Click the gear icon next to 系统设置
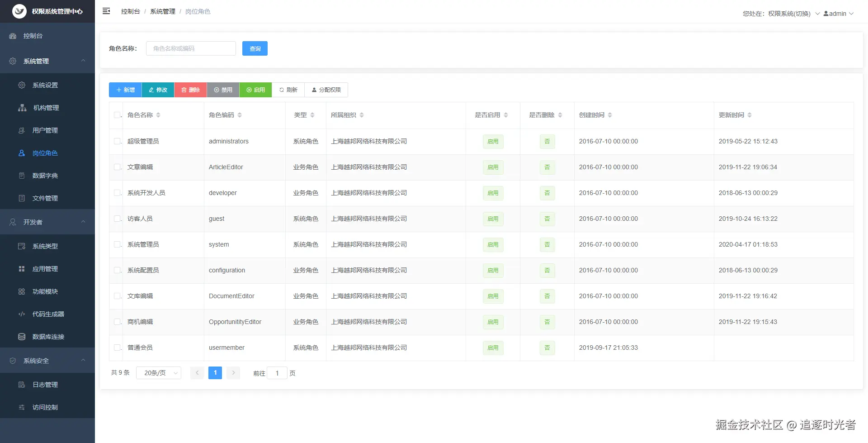The height and width of the screenshot is (443, 868). tap(22, 85)
